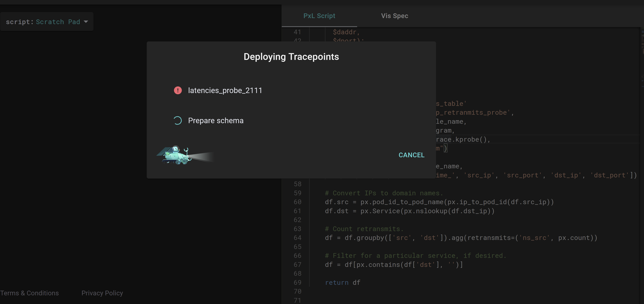
Task: Click the '# Count retransmits.' comment line
Action: (x=364, y=229)
